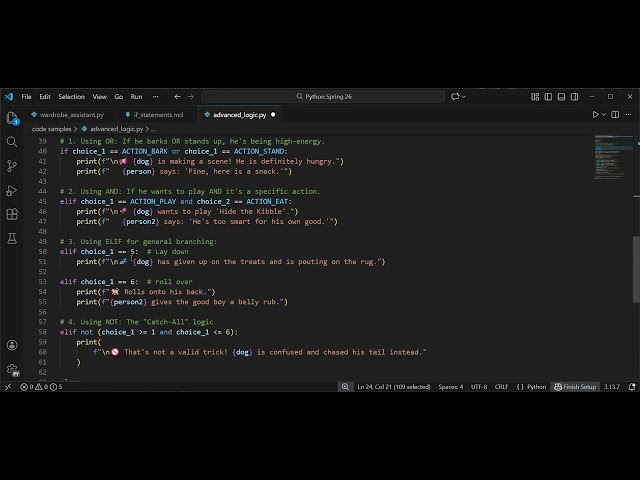Open the Explorer view in activity bar
The width and height of the screenshot is (640, 480).
[12, 118]
